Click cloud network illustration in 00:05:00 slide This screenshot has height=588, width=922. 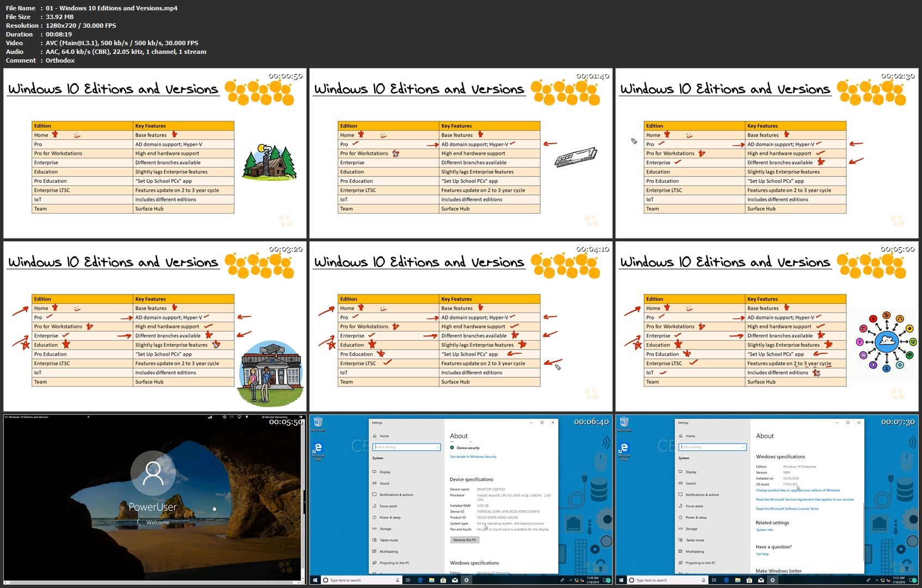(x=887, y=342)
